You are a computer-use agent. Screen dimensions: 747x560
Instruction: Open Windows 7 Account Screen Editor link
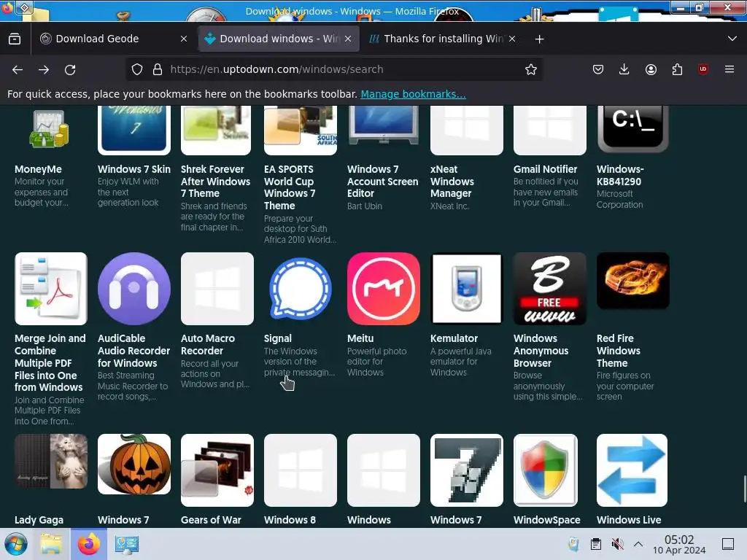pyautogui.click(x=382, y=182)
